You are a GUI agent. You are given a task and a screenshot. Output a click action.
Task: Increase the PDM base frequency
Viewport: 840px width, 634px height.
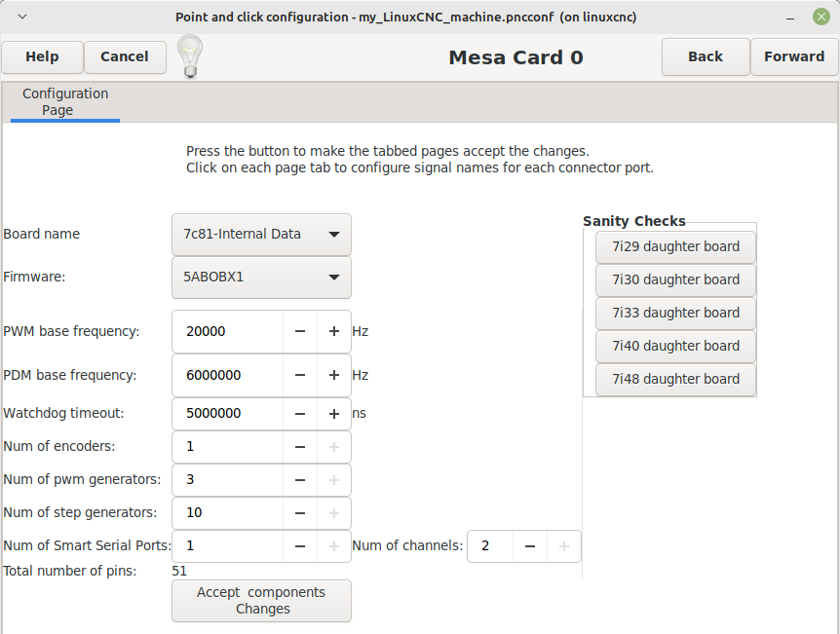[333, 375]
